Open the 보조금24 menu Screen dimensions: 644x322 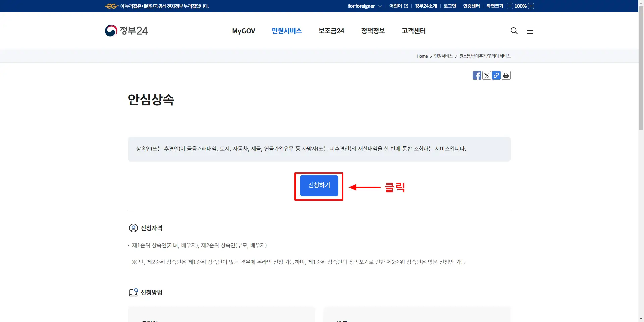coord(331,31)
